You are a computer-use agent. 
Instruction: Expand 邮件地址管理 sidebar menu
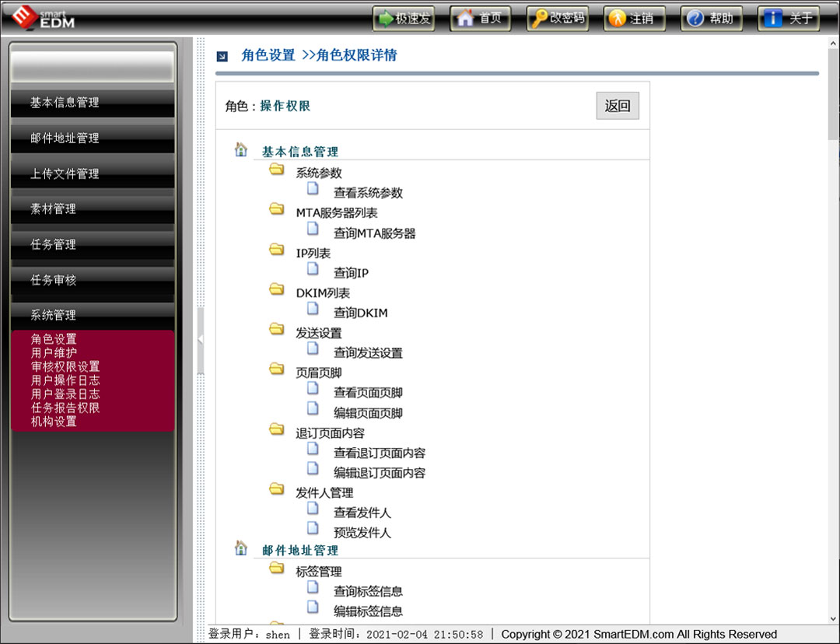click(93, 138)
